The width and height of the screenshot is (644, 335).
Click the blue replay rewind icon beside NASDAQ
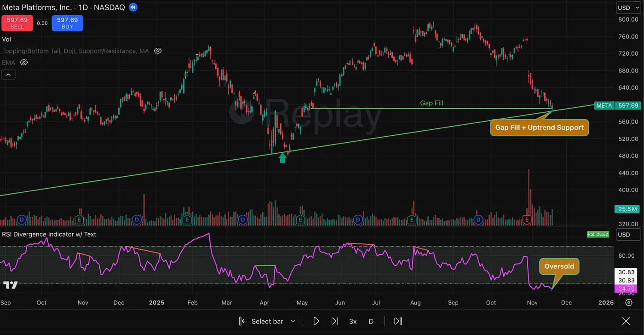point(133,7)
